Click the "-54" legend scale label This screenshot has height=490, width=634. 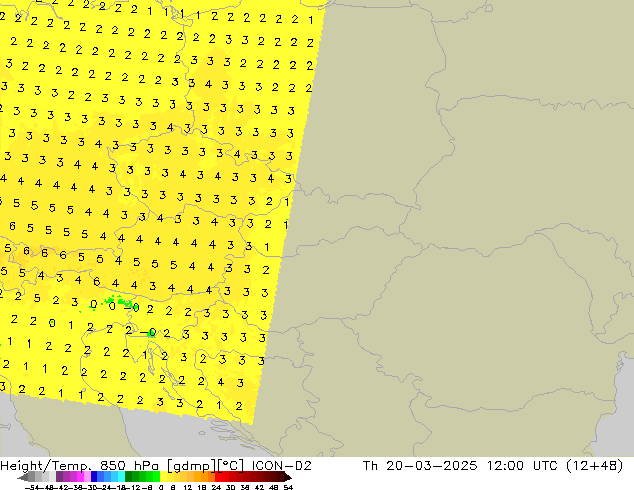coord(32,487)
